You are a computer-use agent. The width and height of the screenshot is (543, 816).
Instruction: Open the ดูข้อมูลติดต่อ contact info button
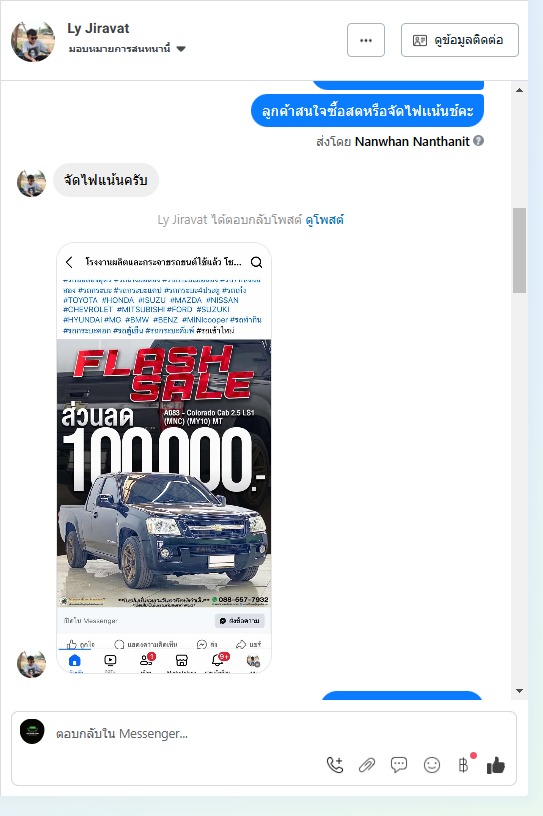tap(460, 40)
